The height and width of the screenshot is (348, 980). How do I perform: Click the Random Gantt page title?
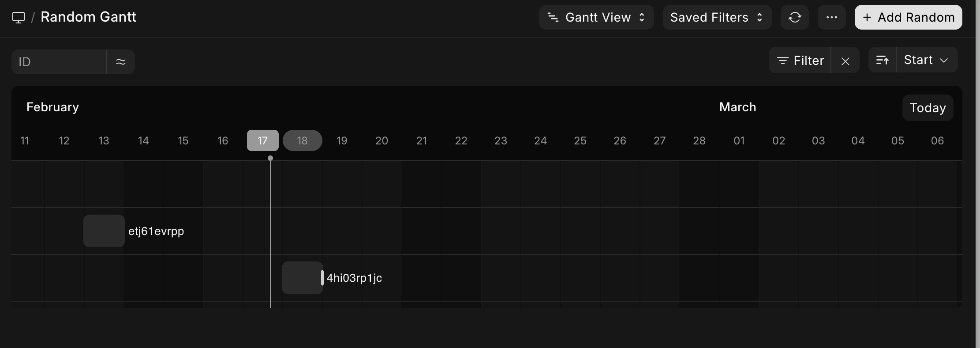pos(88,17)
